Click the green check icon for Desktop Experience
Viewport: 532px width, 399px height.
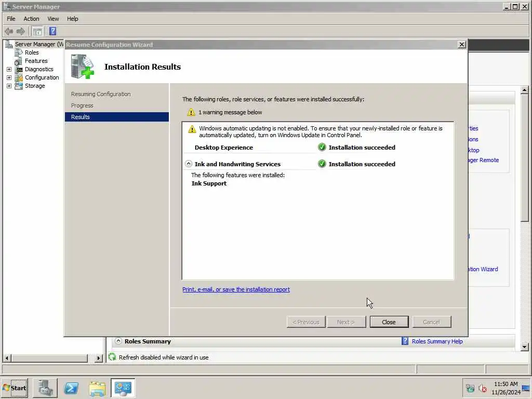point(322,147)
